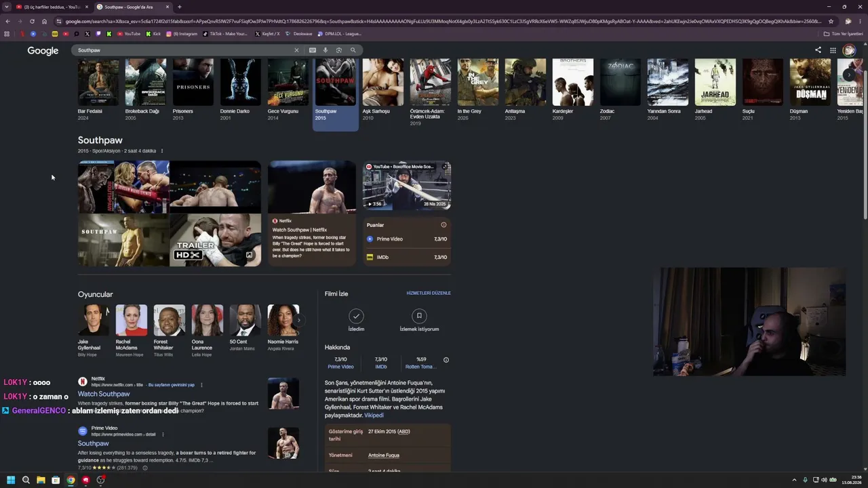Open a new browser tab

[x=179, y=7]
